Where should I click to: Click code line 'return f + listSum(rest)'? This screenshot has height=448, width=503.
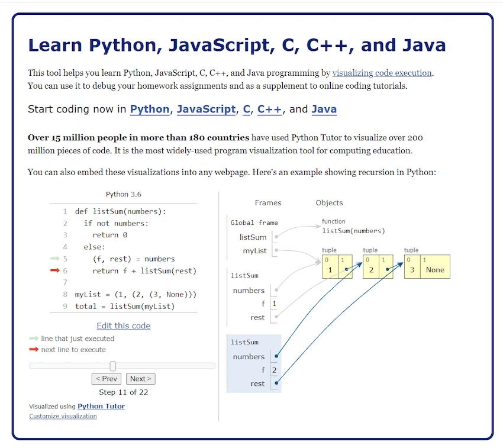144,270
